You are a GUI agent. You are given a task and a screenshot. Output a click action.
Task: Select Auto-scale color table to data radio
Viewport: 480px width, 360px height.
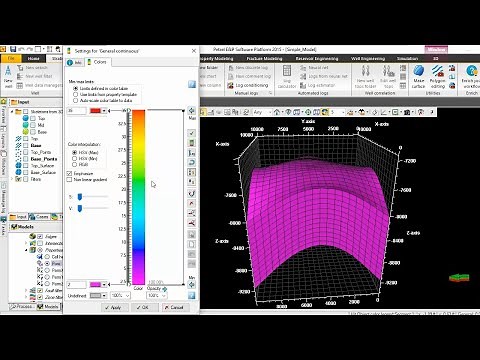pos(75,100)
